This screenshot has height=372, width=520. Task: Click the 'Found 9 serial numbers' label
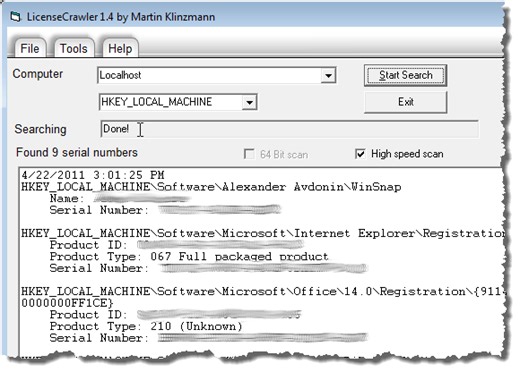coord(77,153)
